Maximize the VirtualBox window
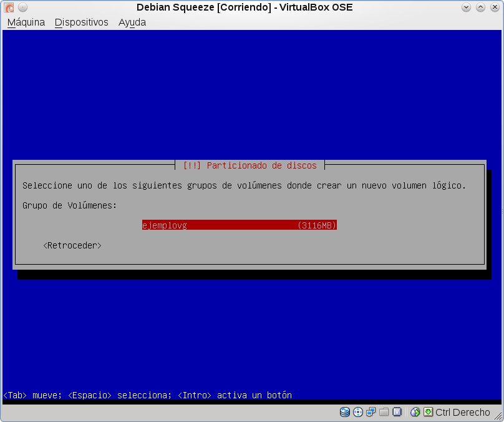The width and height of the screenshot is (504, 422). pos(480,7)
